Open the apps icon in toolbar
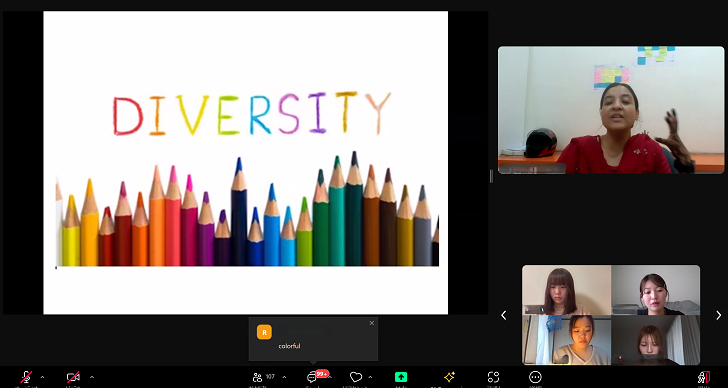The height and width of the screenshot is (388, 728). click(x=493, y=377)
